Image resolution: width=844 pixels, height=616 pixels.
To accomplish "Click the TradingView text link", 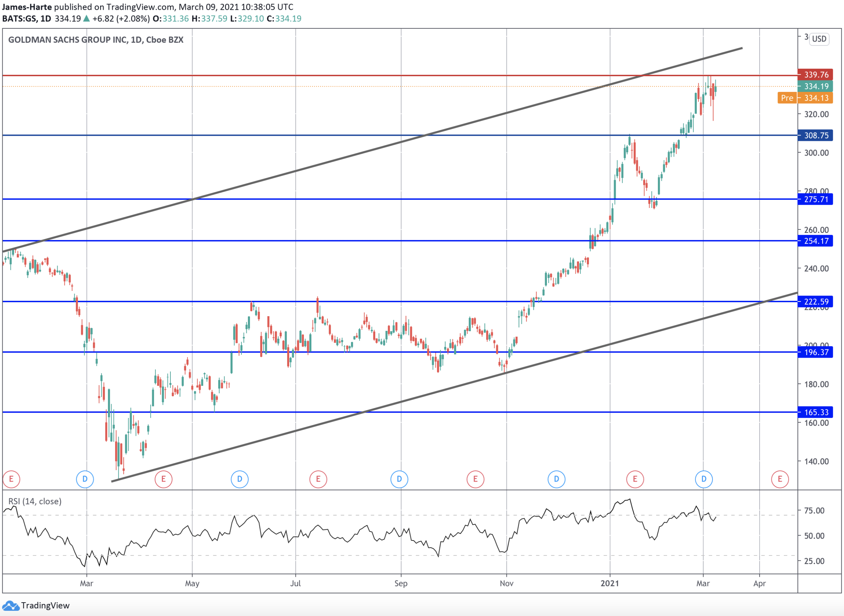I will [x=45, y=606].
